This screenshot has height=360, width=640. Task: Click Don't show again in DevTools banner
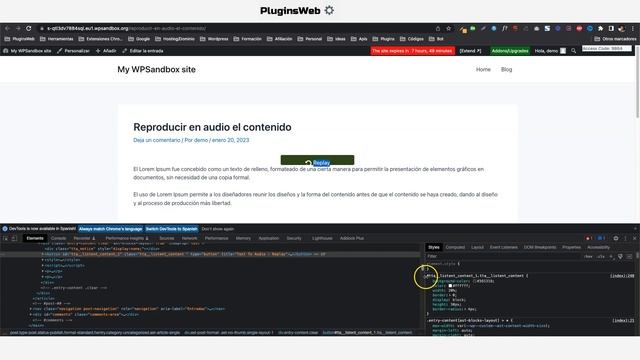click(218, 229)
